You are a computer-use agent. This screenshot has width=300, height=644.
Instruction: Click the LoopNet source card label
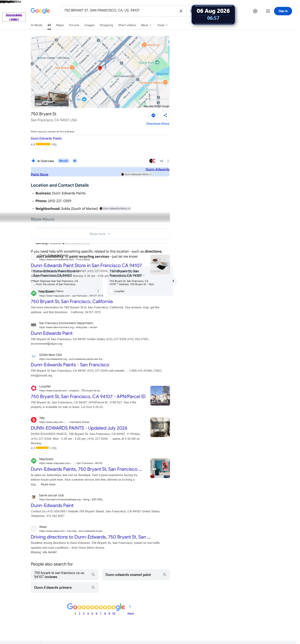(x=119, y=291)
